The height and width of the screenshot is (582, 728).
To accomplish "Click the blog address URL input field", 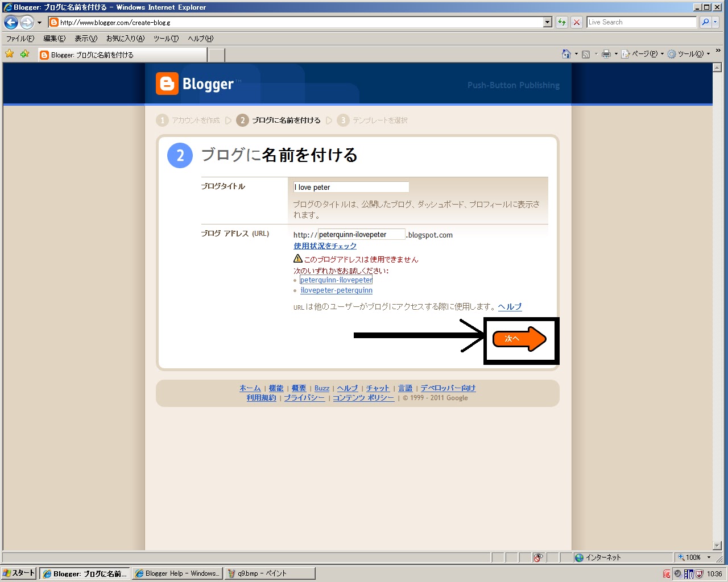I will point(361,234).
